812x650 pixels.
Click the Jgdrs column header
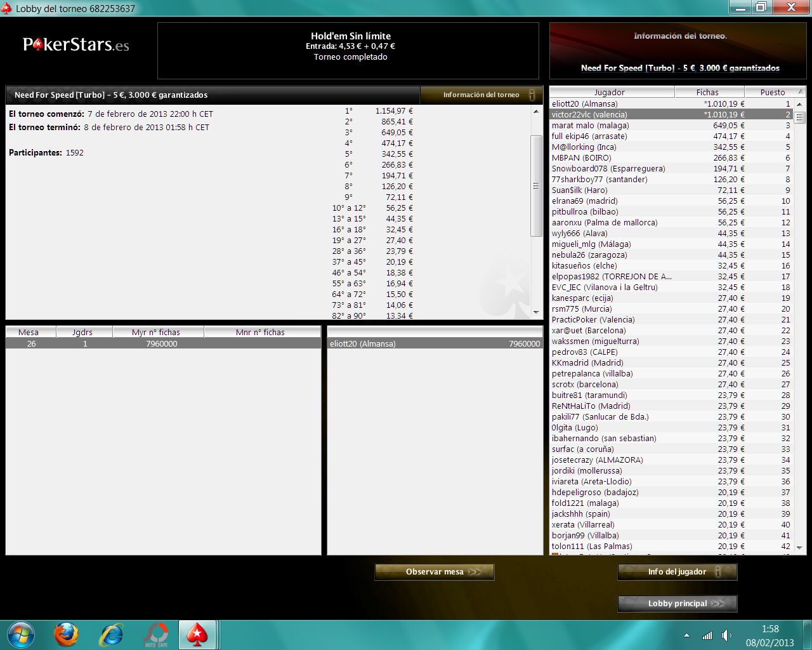pyautogui.click(x=84, y=332)
